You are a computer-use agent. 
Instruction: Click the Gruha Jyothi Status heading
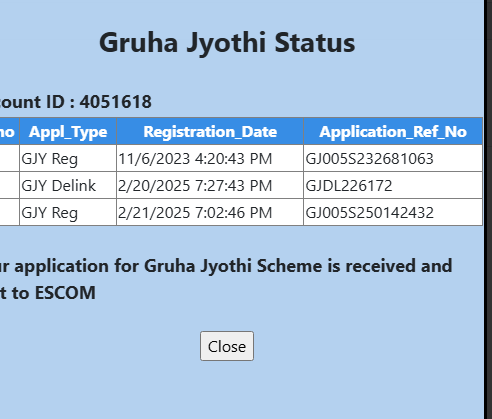pyautogui.click(x=227, y=43)
